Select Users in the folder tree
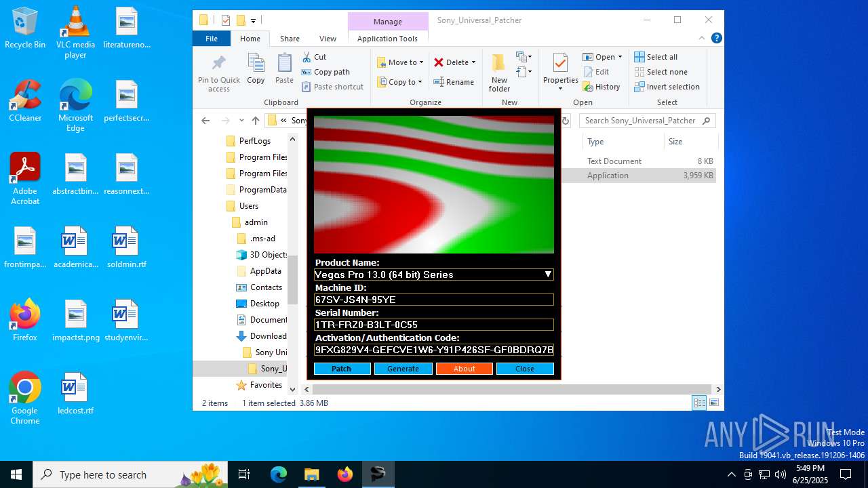 (249, 206)
